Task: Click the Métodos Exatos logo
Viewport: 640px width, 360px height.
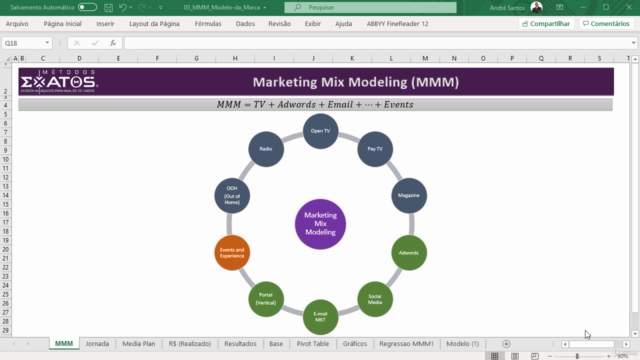Action: click(x=58, y=81)
